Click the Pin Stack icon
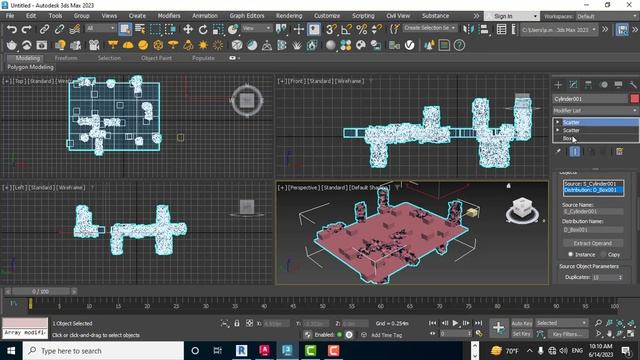This screenshot has width=640, height=360. [x=558, y=151]
